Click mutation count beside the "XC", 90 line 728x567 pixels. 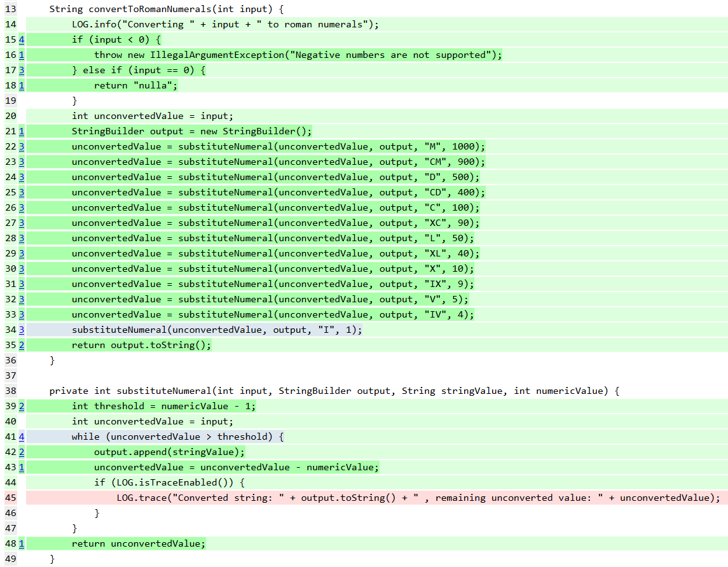coord(22,223)
